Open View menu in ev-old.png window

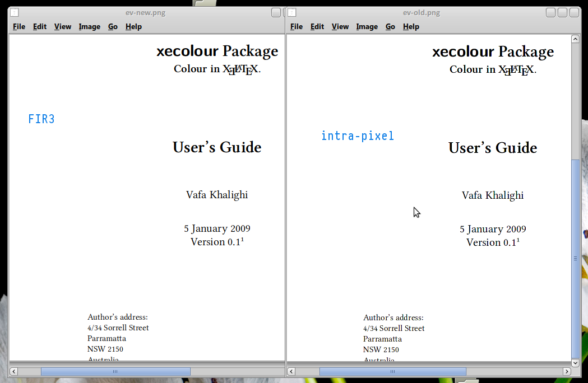coord(340,26)
